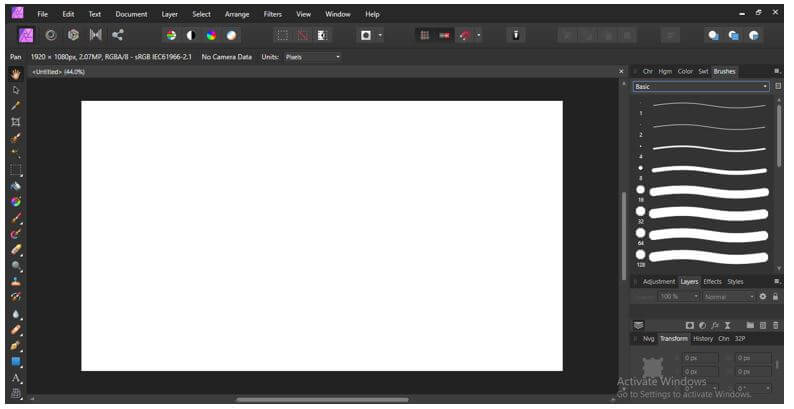Close the Untitled document tab
The height and width of the screenshot is (409, 794).
(621, 71)
